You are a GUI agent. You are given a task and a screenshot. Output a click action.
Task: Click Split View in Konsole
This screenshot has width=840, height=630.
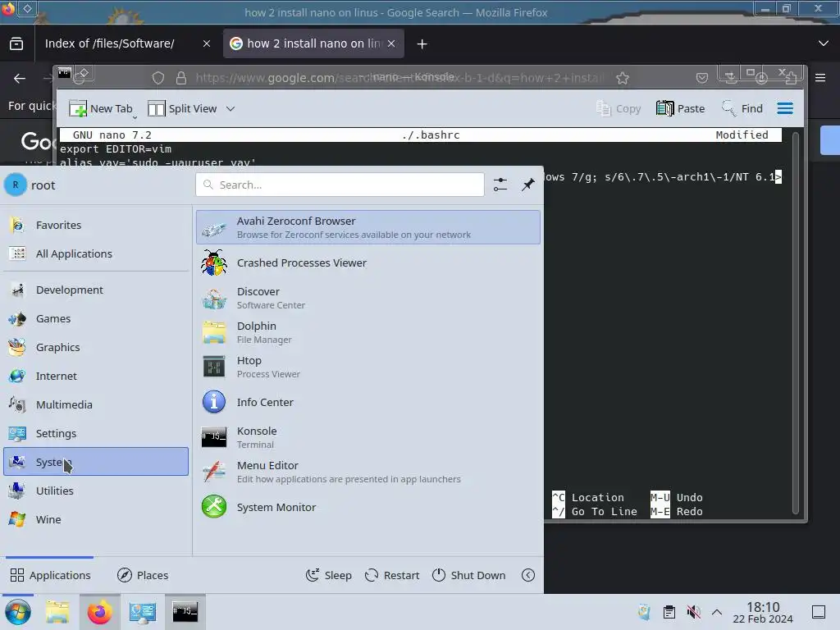click(x=182, y=109)
